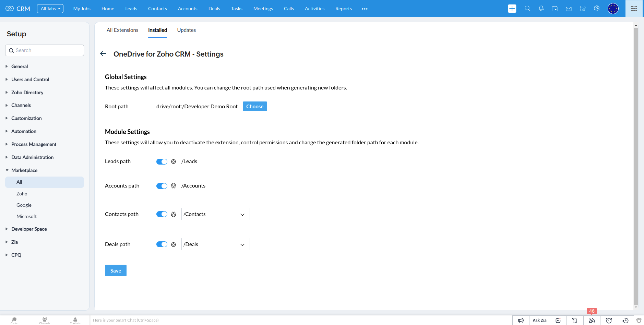This screenshot has height=325, width=644.
Task: Click the plus quick-create icon
Action: [x=512, y=9]
